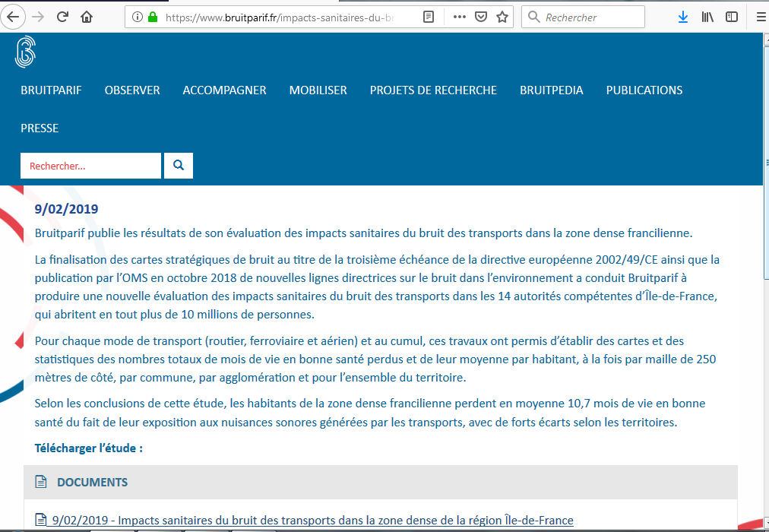Click the green padlock security icon

tap(153, 17)
